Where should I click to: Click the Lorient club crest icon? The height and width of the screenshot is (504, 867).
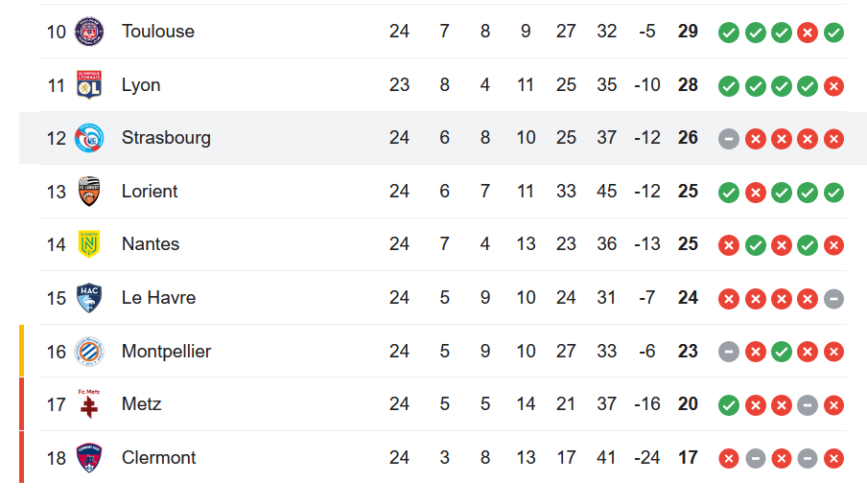(89, 192)
